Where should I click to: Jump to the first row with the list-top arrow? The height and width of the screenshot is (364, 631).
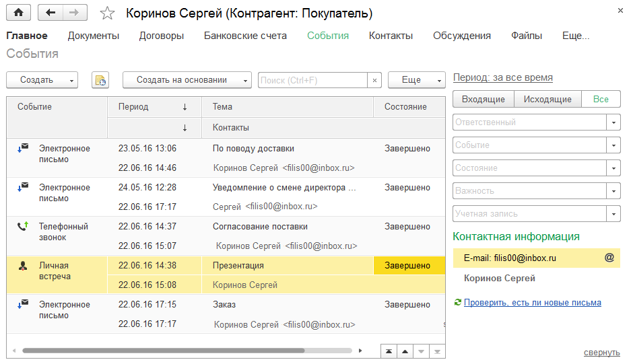tap(389, 351)
